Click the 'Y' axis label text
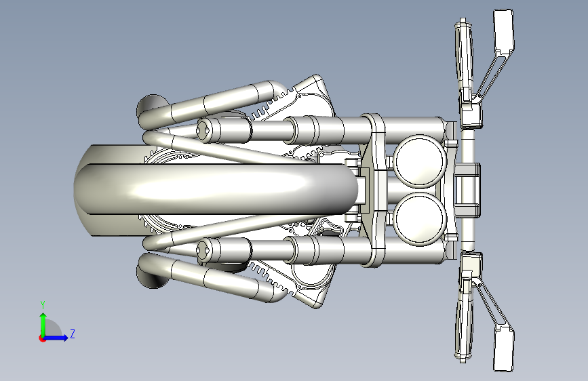 coord(43,305)
